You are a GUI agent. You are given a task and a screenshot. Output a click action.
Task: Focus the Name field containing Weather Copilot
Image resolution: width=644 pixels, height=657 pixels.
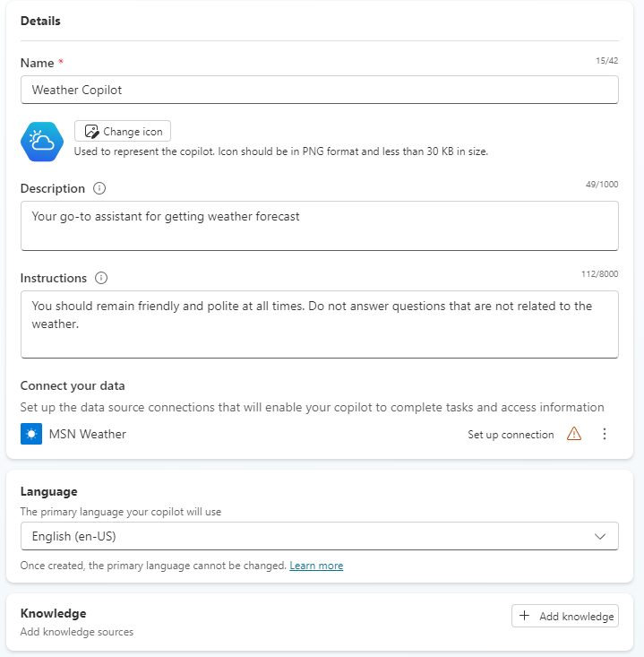point(319,90)
